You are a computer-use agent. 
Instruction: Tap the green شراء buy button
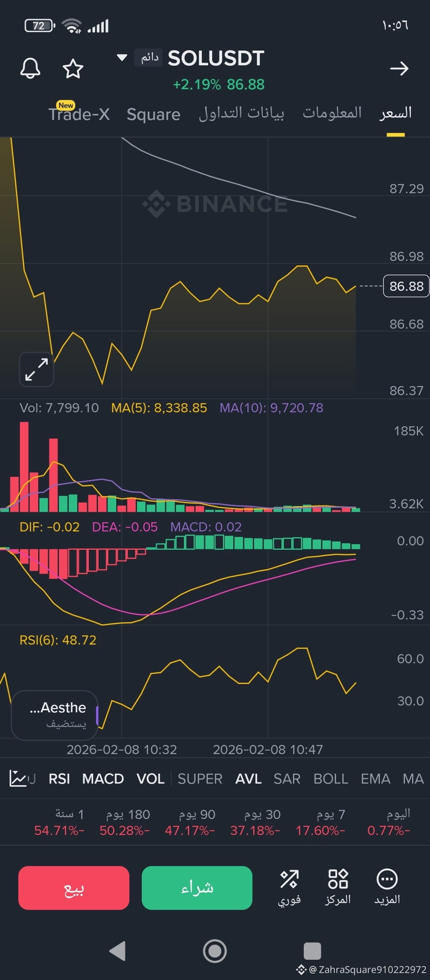197,888
